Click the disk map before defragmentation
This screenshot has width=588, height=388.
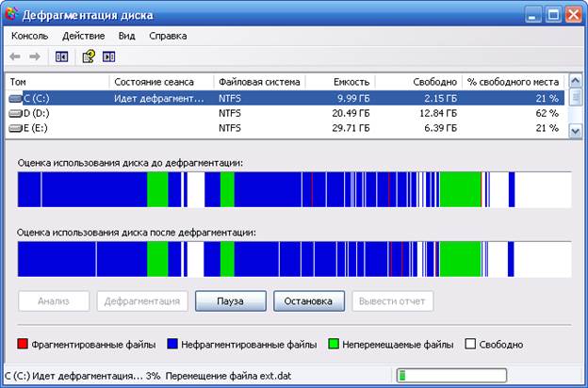pyautogui.click(x=294, y=189)
